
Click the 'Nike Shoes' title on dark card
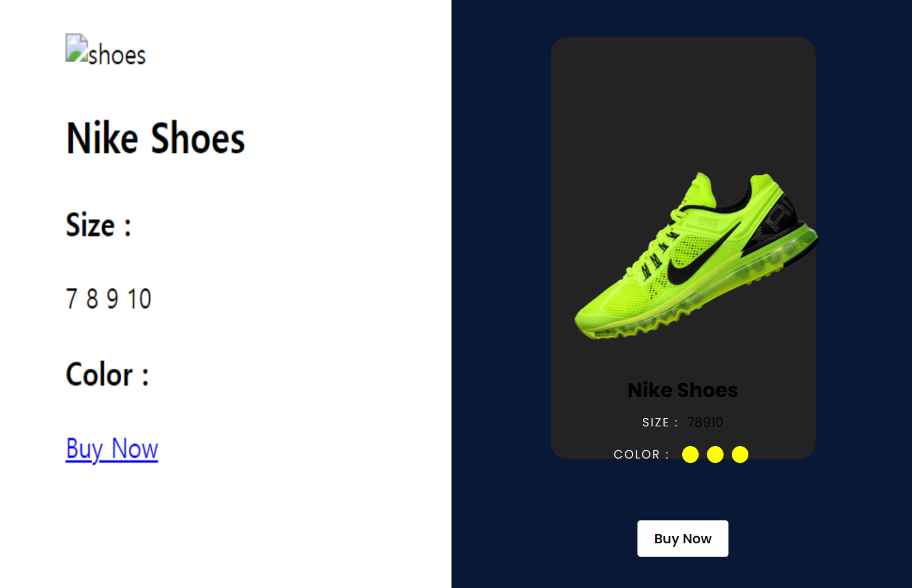[x=683, y=390]
